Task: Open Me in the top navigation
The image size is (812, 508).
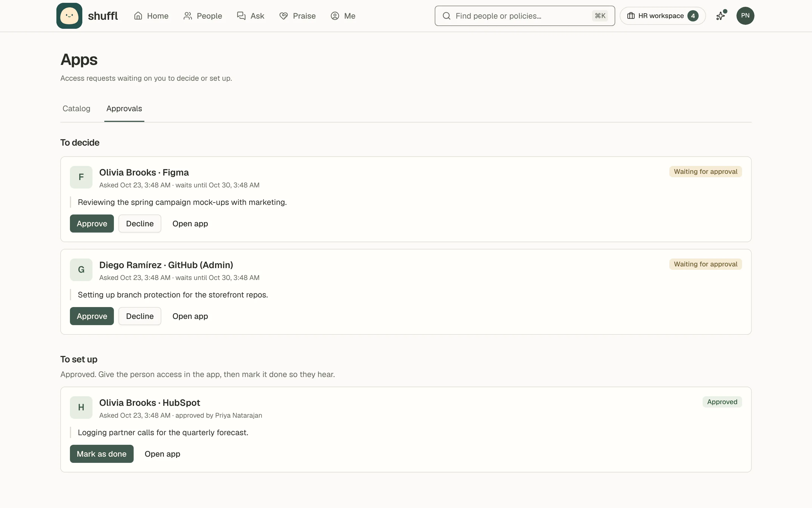Action: tap(343, 16)
